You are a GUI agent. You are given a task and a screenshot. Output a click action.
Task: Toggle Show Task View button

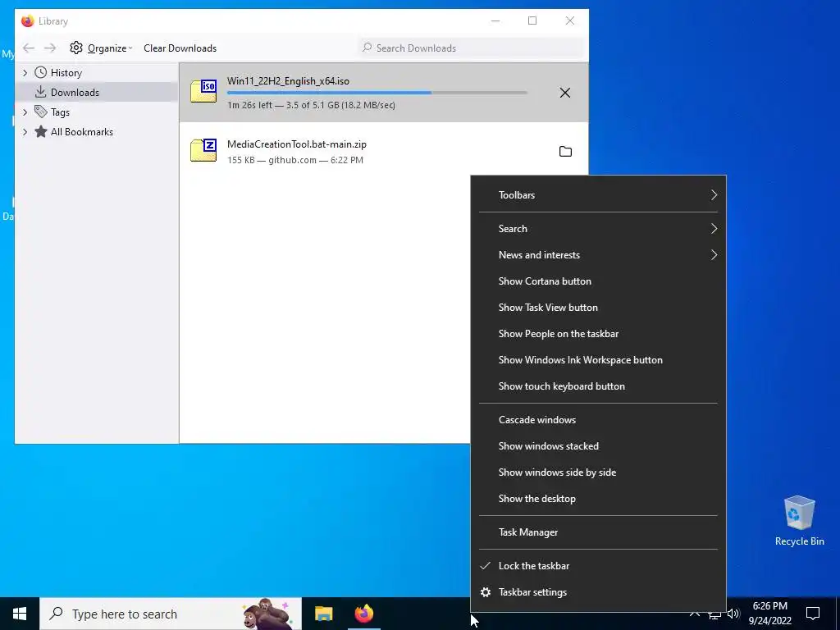click(598, 308)
